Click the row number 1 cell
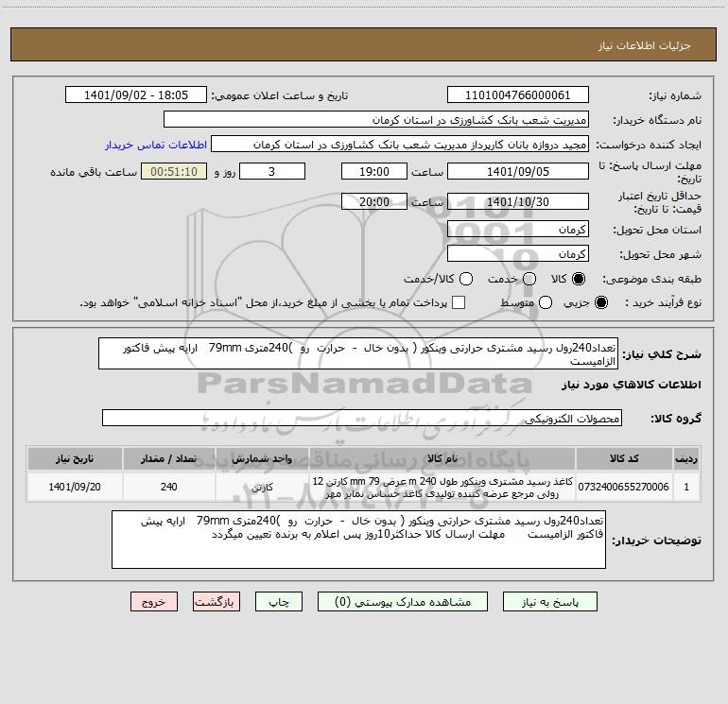The height and width of the screenshot is (704, 728). pyautogui.click(x=686, y=487)
